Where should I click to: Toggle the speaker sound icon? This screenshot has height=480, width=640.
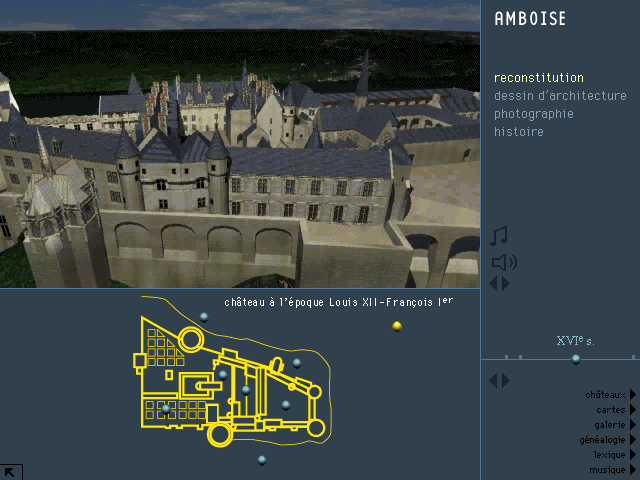pos(504,262)
